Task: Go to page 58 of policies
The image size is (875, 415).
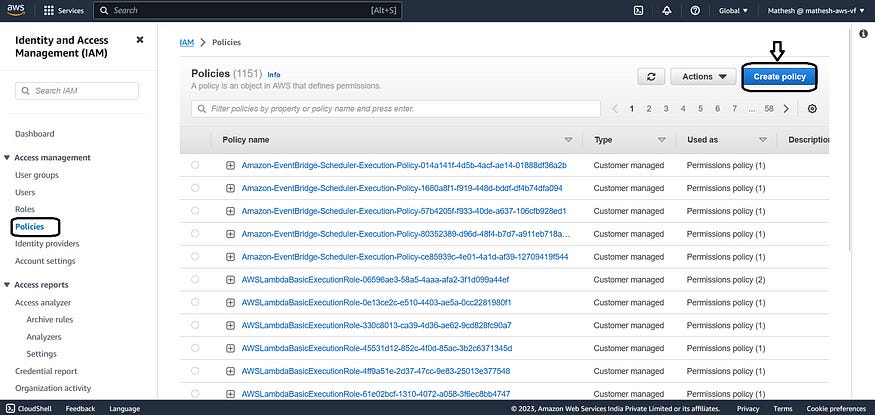Action: 769,109
